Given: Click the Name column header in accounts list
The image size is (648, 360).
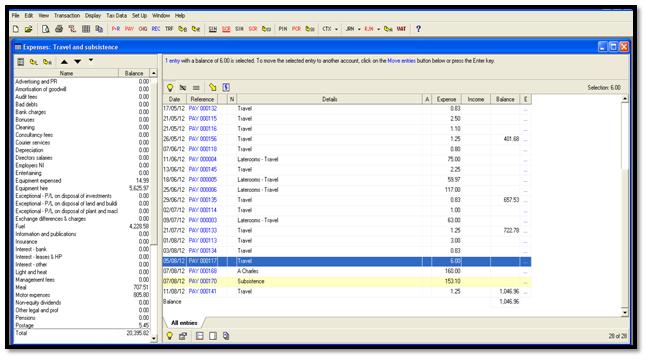Looking at the screenshot, I should (x=66, y=73).
